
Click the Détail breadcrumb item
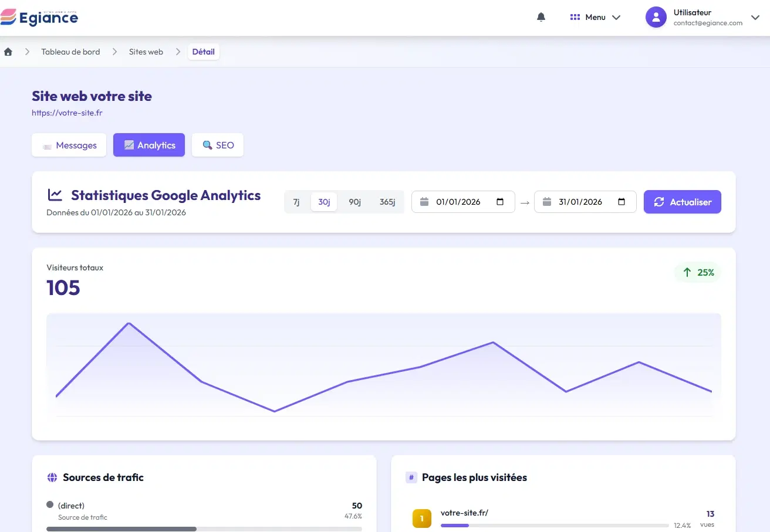[x=203, y=52]
